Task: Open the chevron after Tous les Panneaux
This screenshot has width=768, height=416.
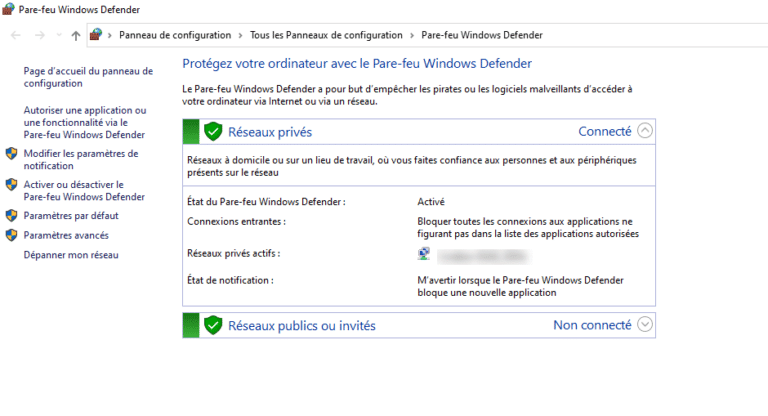Action: coord(412,35)
